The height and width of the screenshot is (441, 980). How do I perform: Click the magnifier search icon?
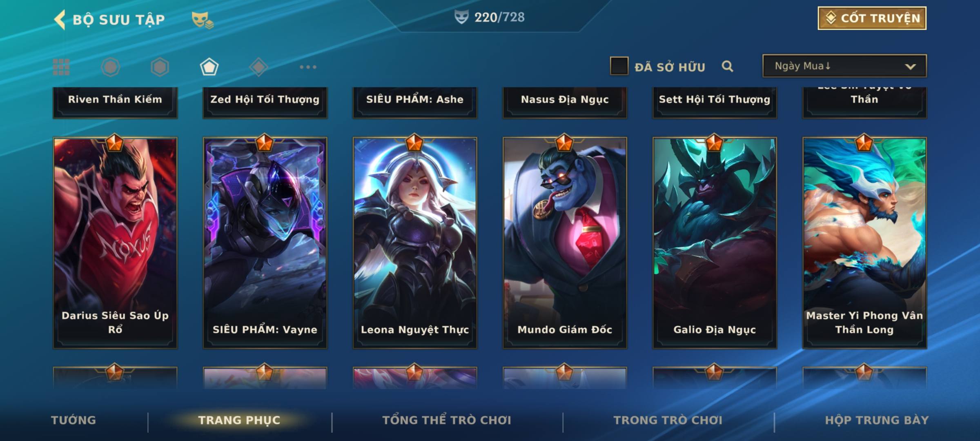tap(727, 66)
